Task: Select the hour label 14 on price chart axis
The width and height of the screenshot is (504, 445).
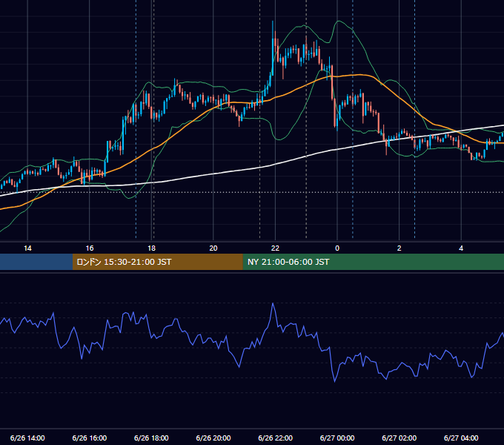Action: click(27, 248)
